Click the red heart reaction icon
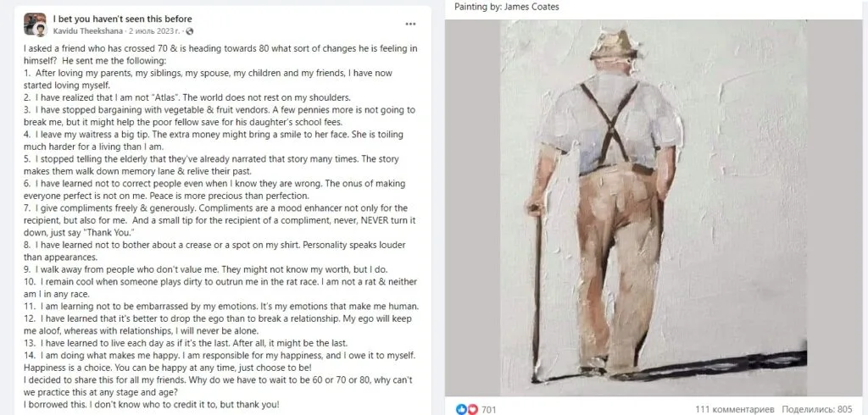Screen dimensions: 868x415 [x=472, y=409]
